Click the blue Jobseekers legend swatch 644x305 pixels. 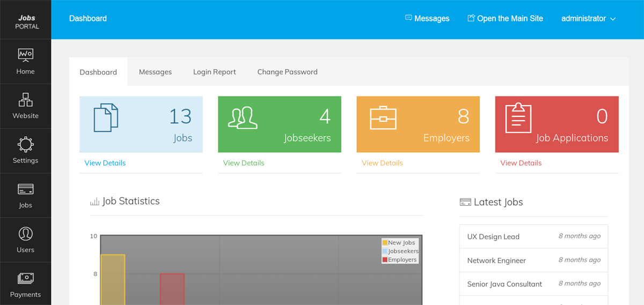(385, 251)
